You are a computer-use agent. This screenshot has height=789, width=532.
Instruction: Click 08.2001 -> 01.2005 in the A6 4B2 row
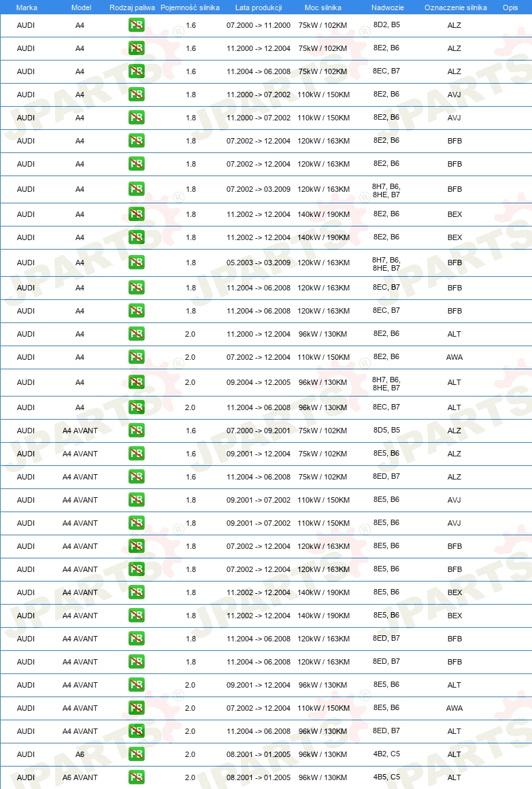(x=259, y=754)
